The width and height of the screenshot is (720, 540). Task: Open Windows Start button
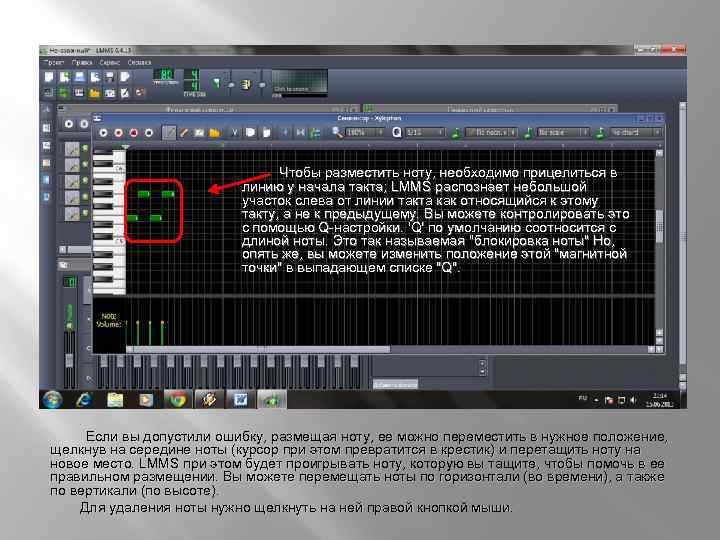pyautogui.click(x=53, y=400)
